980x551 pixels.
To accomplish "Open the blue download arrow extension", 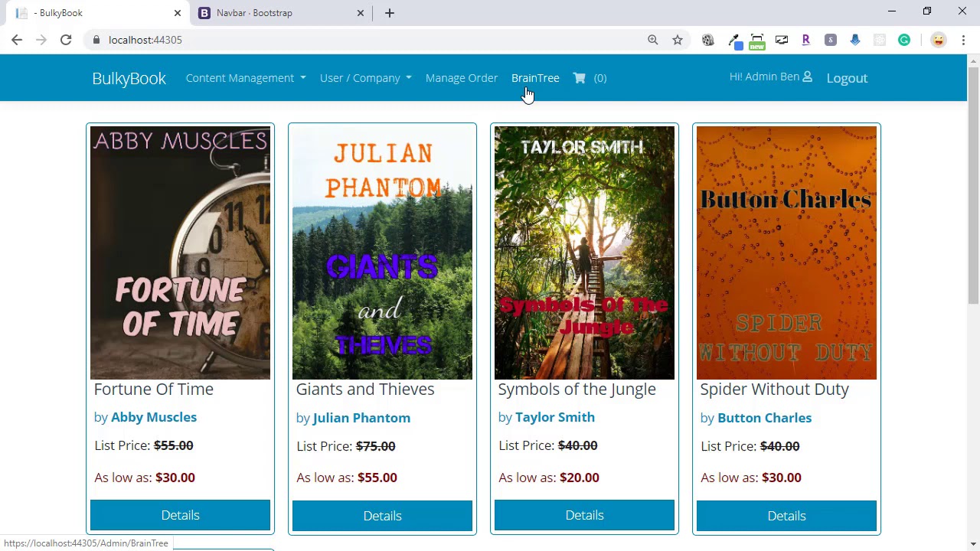I will pyautogui.click(x=855, y=40).
